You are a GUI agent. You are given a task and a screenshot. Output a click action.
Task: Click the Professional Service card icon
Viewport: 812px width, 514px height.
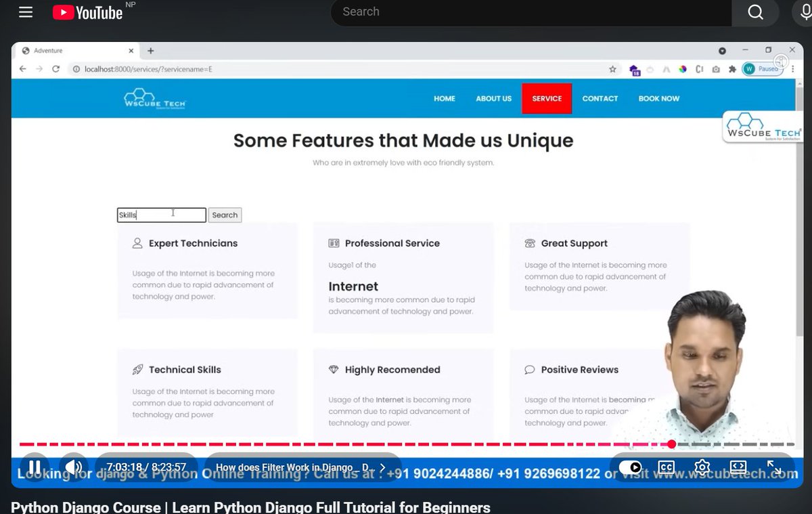click(x=334, y=243)
